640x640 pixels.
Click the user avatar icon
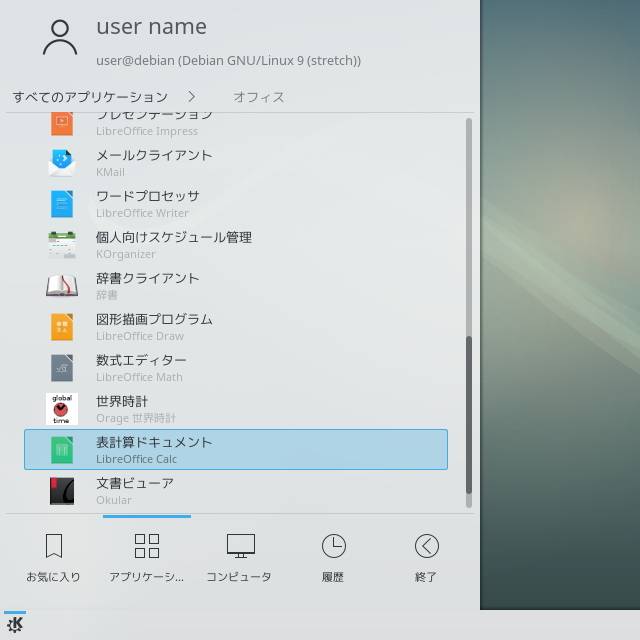[x=60, y=38]
